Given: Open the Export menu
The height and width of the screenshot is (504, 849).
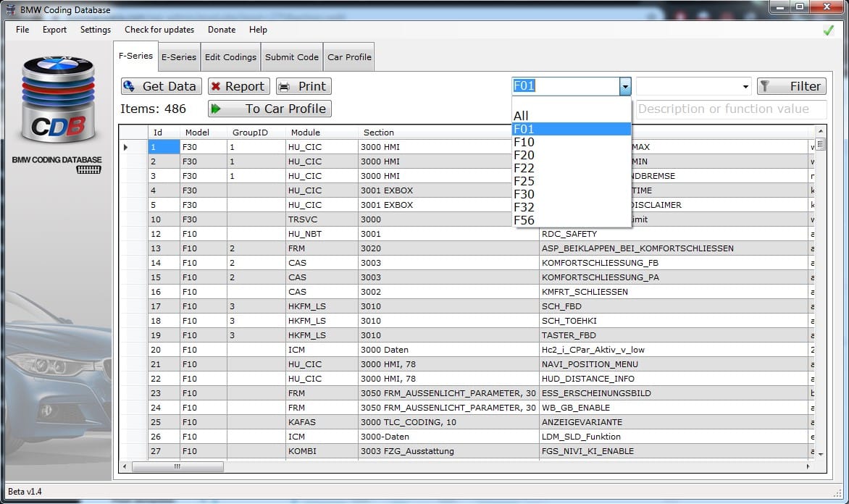Looking at the screenshot, I should tap(54, 30).
